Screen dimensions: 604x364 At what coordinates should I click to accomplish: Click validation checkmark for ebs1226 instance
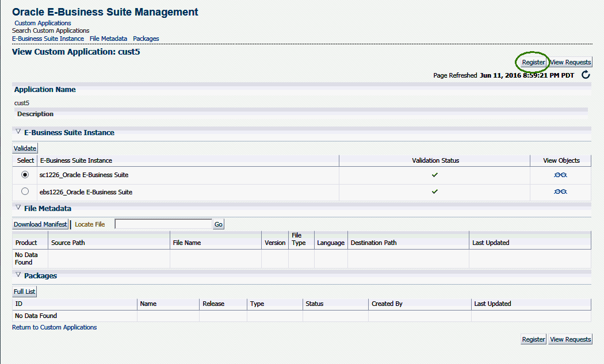tap(435, 191)
